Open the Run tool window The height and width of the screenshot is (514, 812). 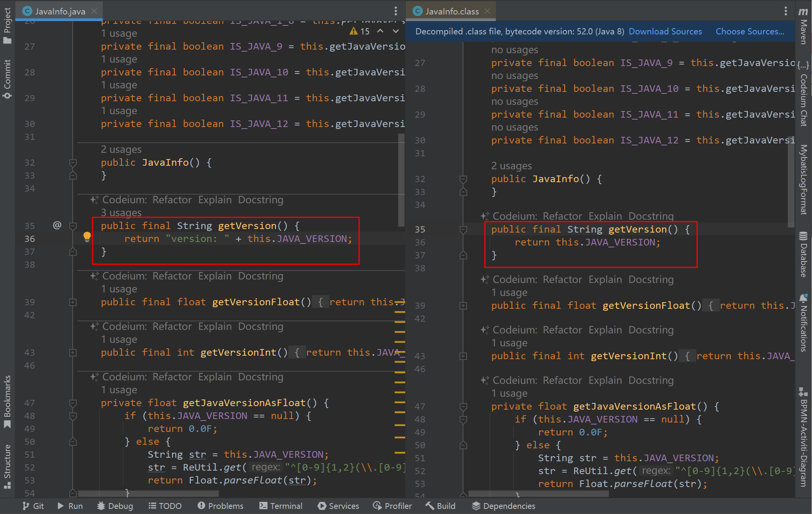pyautogui.click(x=70, y=506)
